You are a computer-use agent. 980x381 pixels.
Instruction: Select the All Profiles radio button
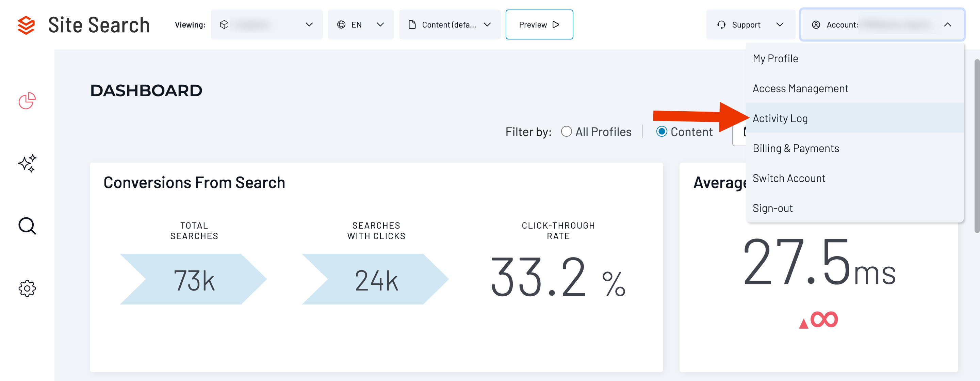point(567,132)
